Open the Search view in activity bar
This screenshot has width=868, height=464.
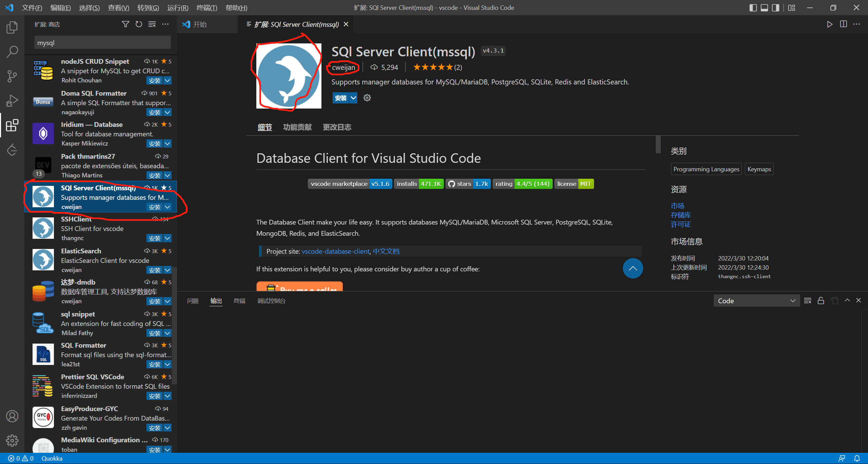coord(12,52)
